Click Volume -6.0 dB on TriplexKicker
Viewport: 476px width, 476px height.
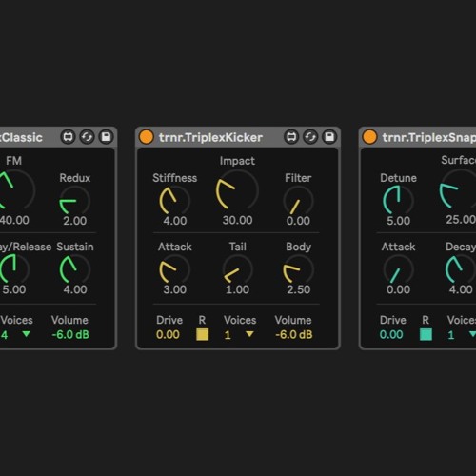click(294, 335)
